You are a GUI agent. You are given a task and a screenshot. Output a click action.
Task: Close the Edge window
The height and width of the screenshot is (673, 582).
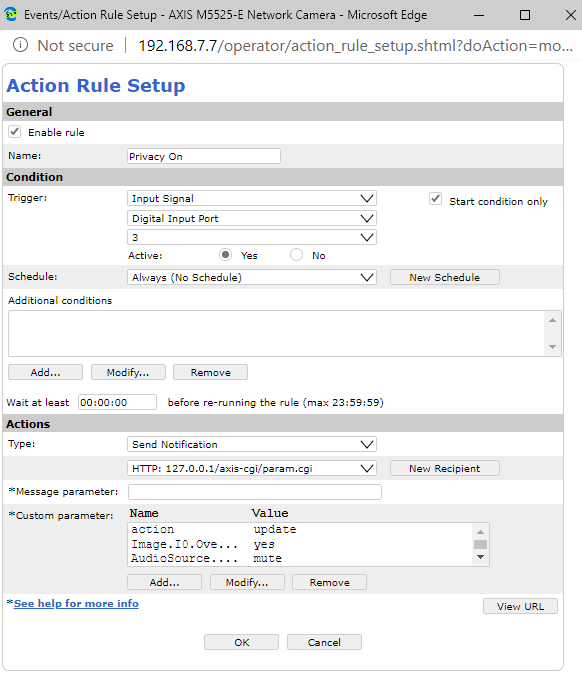pyautogui.click(x=570, y=15)
